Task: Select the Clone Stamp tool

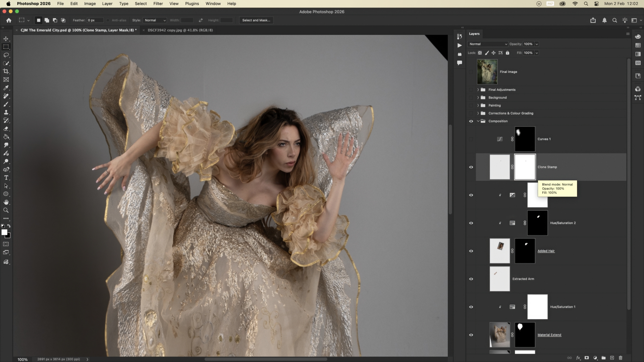Action: coord(6,112)
